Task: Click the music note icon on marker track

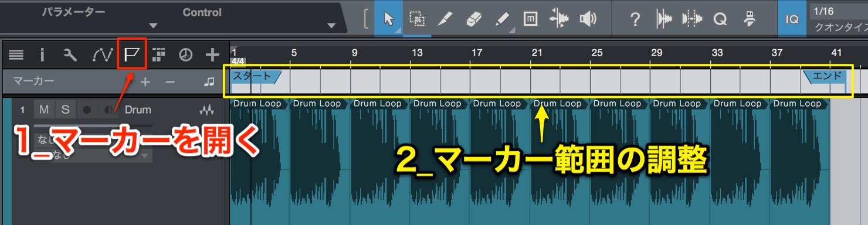Action: click(209, 82)
